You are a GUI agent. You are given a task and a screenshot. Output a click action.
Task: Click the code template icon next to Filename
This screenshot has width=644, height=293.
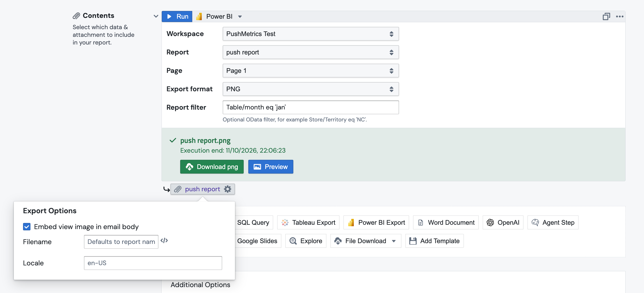point(164,241)
